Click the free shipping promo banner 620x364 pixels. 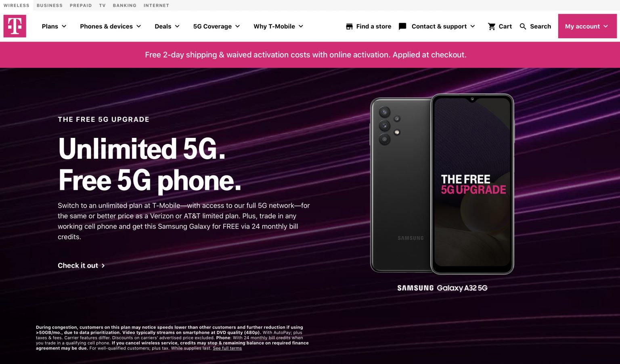tap(310, 55)
